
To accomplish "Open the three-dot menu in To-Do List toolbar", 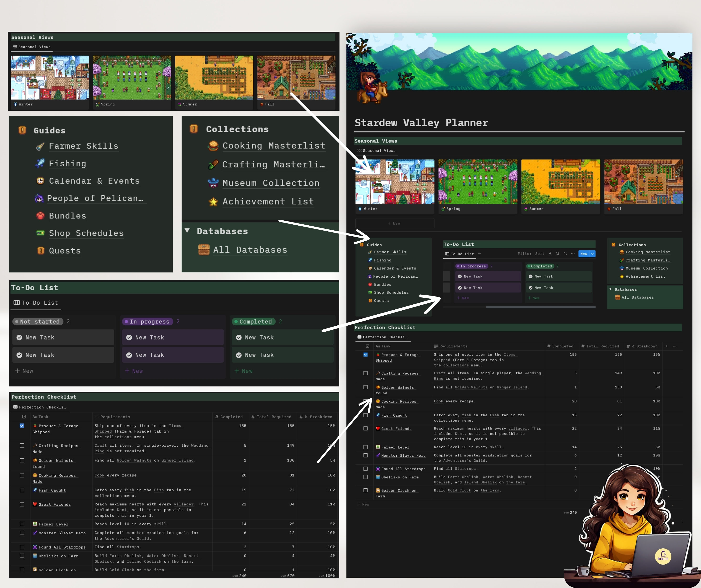I will point(573,254).
